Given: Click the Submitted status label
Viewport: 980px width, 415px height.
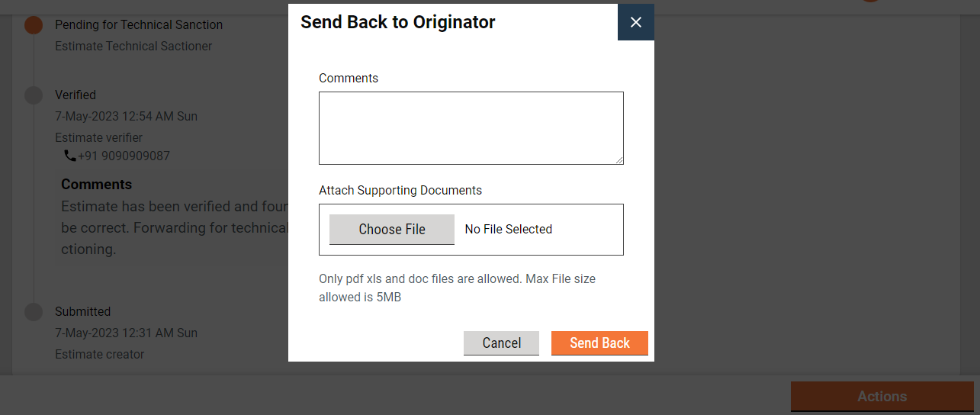Looking at the screenshot, I should pyautogui.click(x=82, y=312).
